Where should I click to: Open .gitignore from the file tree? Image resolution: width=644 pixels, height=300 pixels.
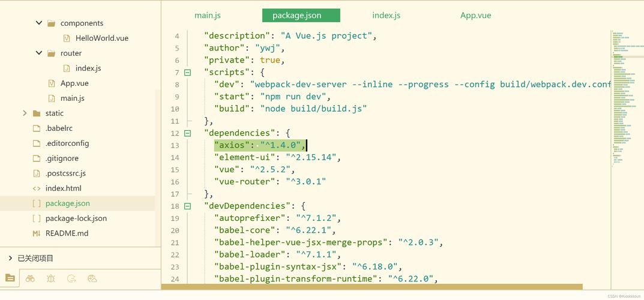pyautogui.click(x=62, y=158)
